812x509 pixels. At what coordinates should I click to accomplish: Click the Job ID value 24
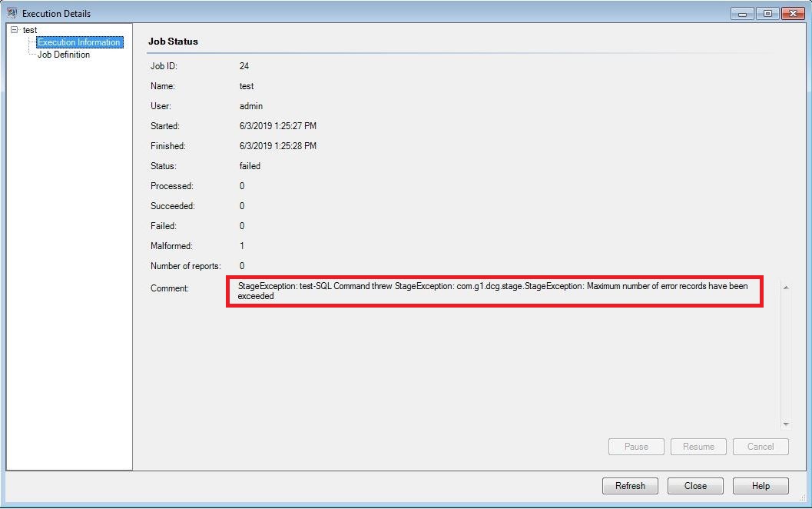[x=244, y=66]
